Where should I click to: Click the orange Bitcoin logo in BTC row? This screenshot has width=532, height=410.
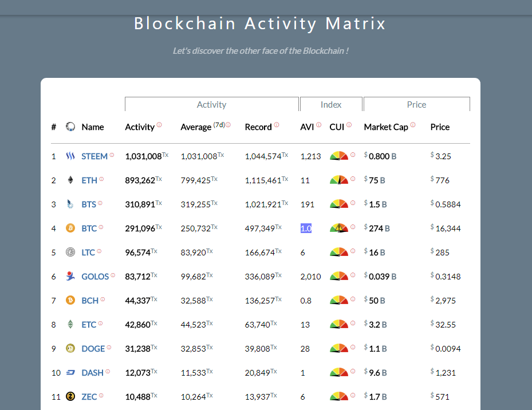click(x=70, y=228)
